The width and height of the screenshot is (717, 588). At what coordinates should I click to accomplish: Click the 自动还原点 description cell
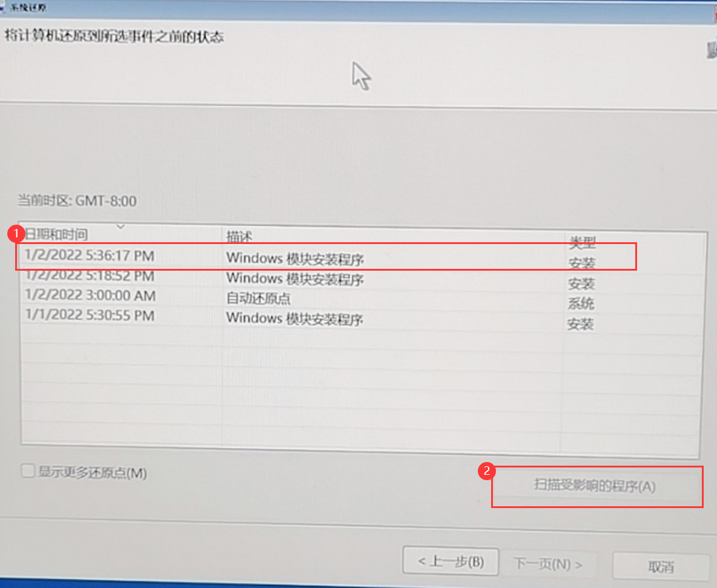[259, 298]
